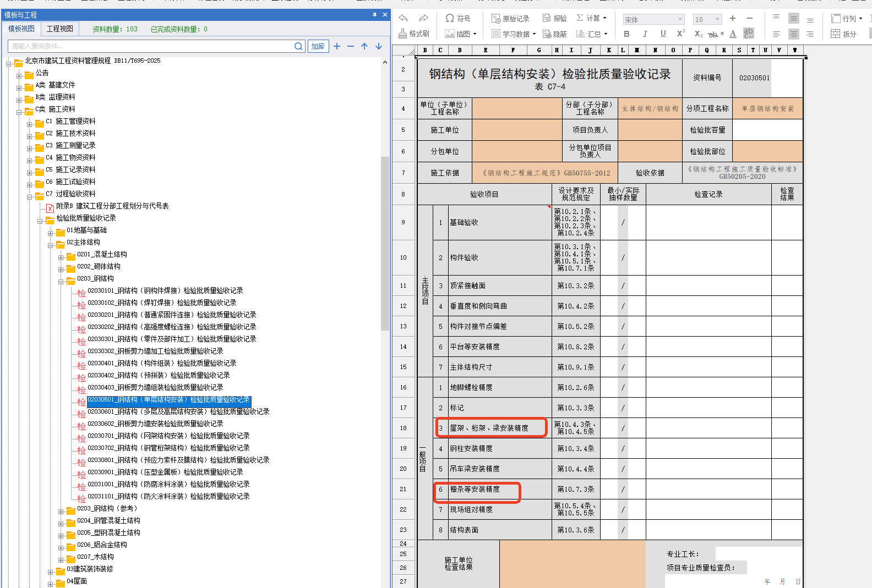This screenshot has width=872, height=588.
Task: Click the search magnifier icon
Action: [x=298, y=46]
